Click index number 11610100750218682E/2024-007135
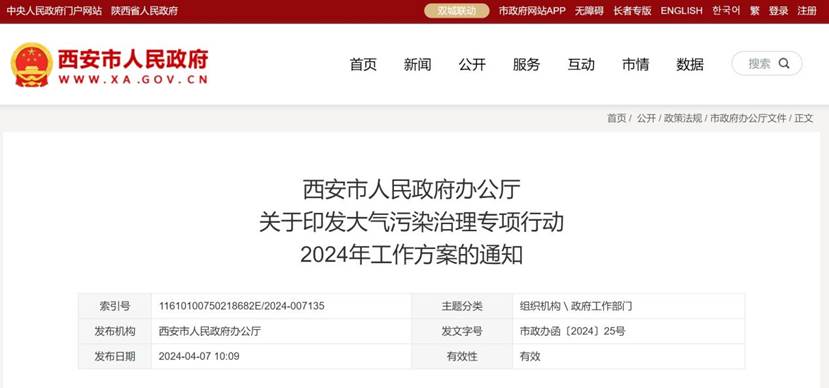Viewport: 829px width, 388px height. click(242, 306)
